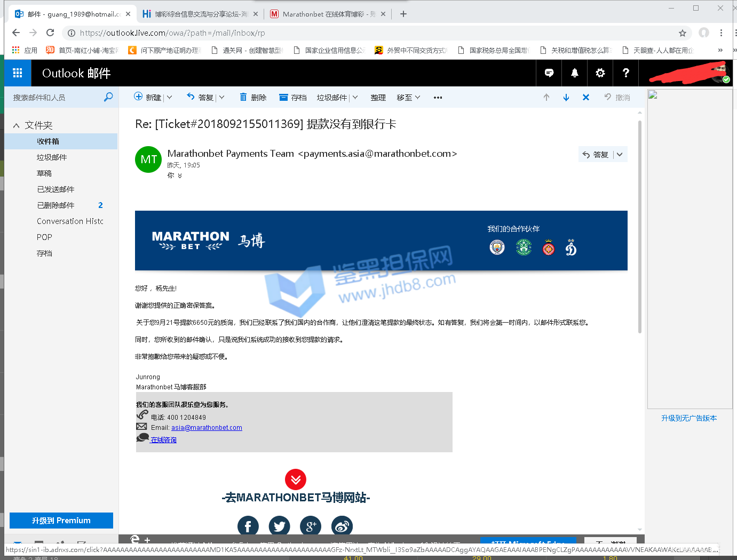Screen dimensions: 737x560
Task: Click the 在线咨询 link
Action: (163, 440)
